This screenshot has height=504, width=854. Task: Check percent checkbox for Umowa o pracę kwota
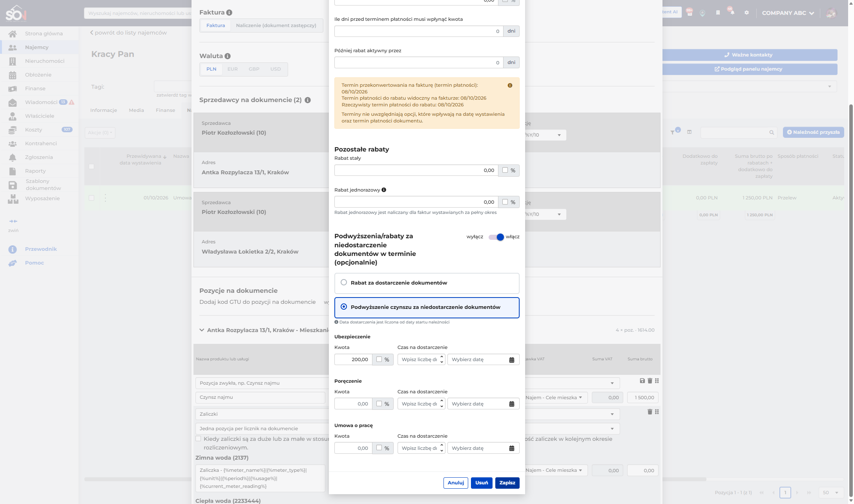click(379, 448)
